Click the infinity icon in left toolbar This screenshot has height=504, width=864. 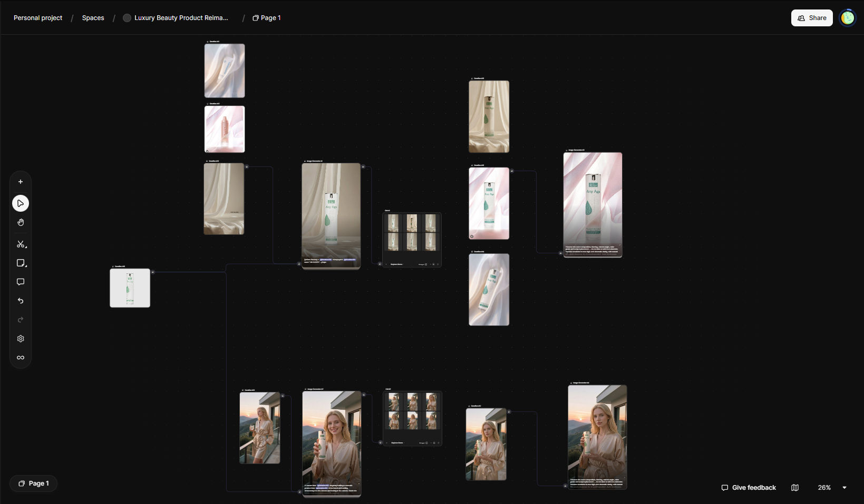tap(21, 358)
